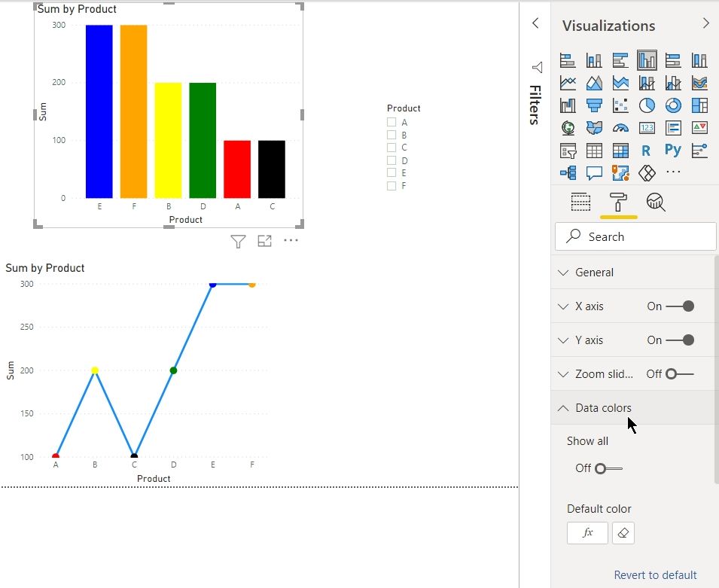Choose the Stacked area chart visual
This screenshot has height=588, width=719.
pos(620,83)
